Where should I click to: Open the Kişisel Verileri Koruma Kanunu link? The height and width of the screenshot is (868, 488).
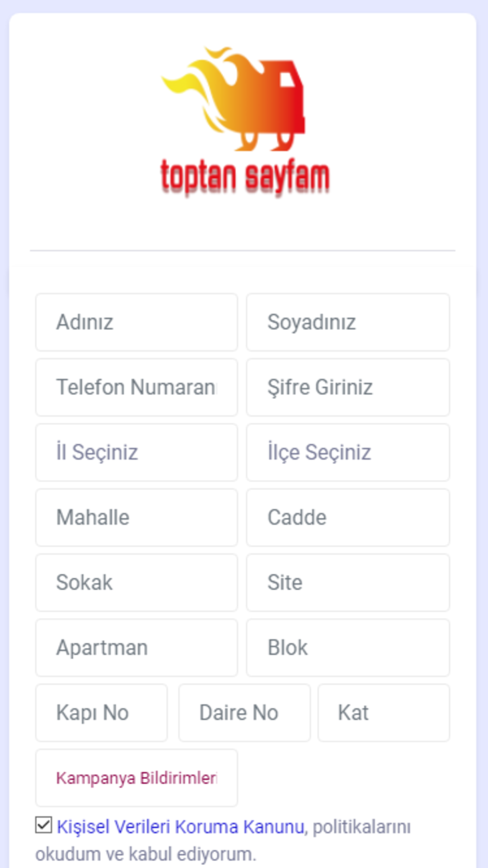pos(181,827)
